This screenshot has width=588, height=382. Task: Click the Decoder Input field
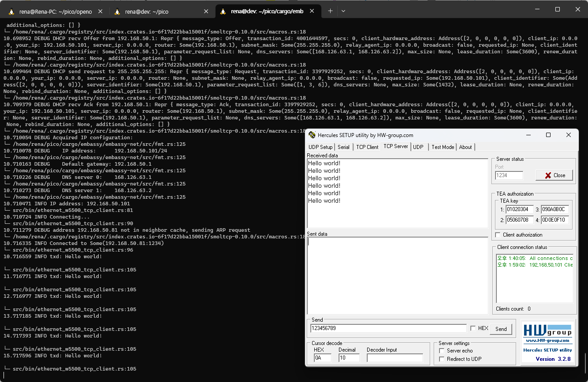point(394,357)
